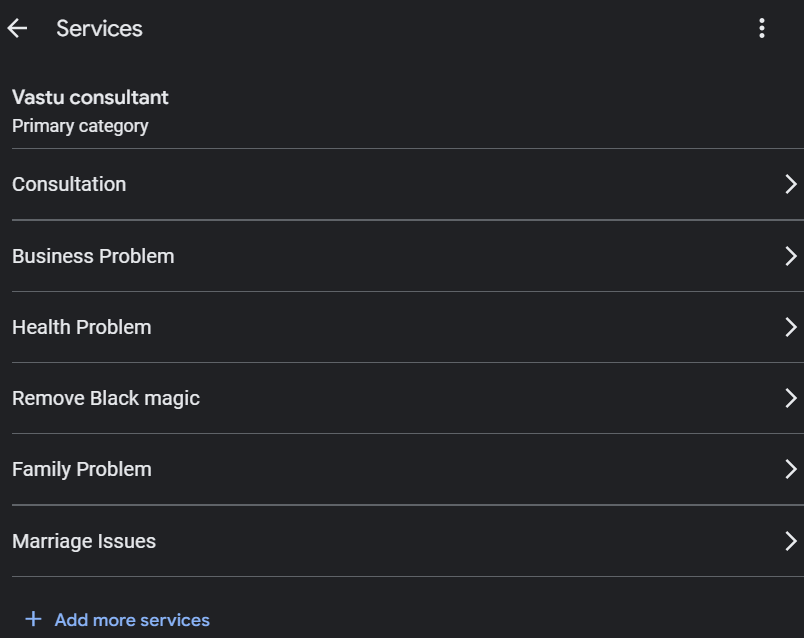
Task: Expand the Consultation row chevron
Action: click(791, 184)
